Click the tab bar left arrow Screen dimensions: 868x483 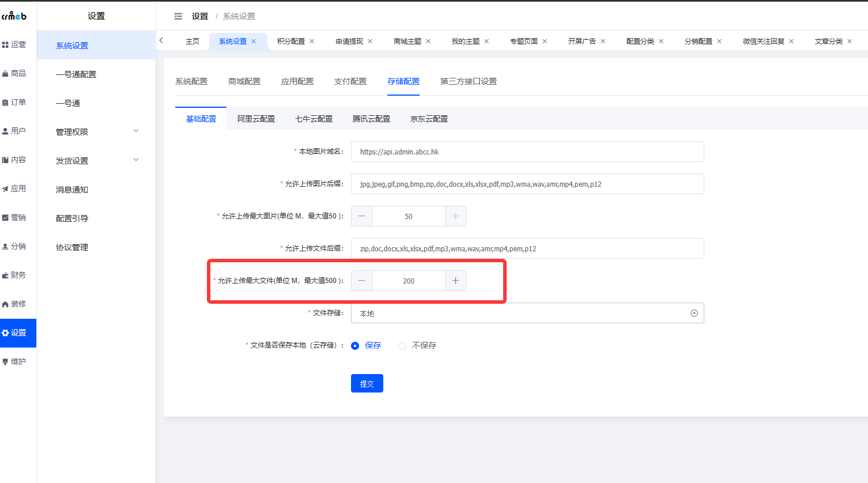click(161, 40)
